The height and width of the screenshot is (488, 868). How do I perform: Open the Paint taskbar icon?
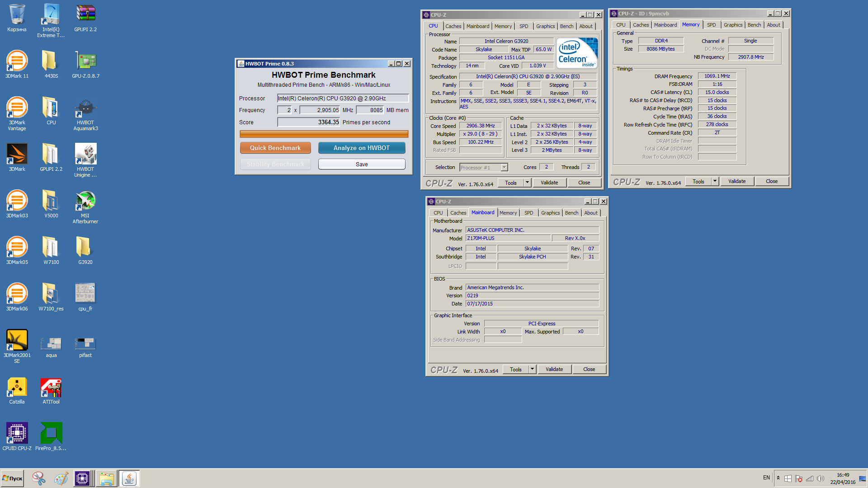pyautogui.click(x=61, y=478)
